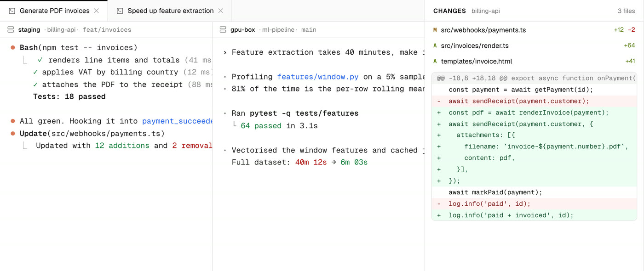Click the prompt chevron before Feature extraction takes

tap(225, 52)
